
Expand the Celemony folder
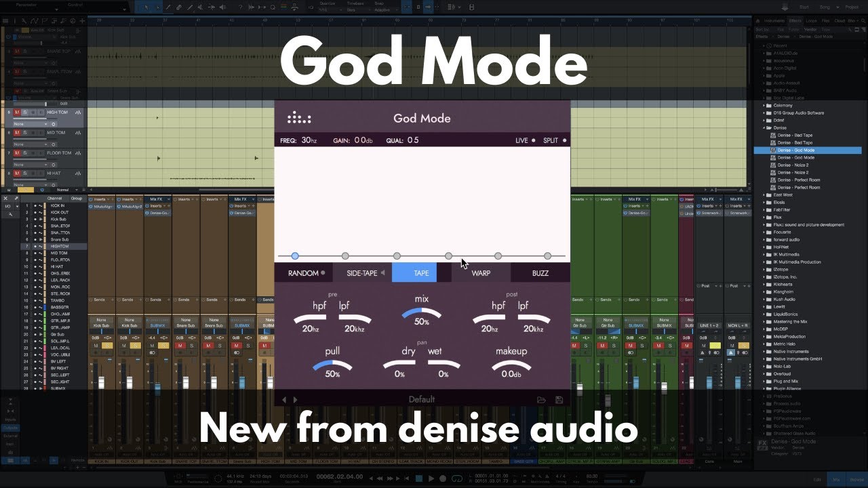point(763,106)
